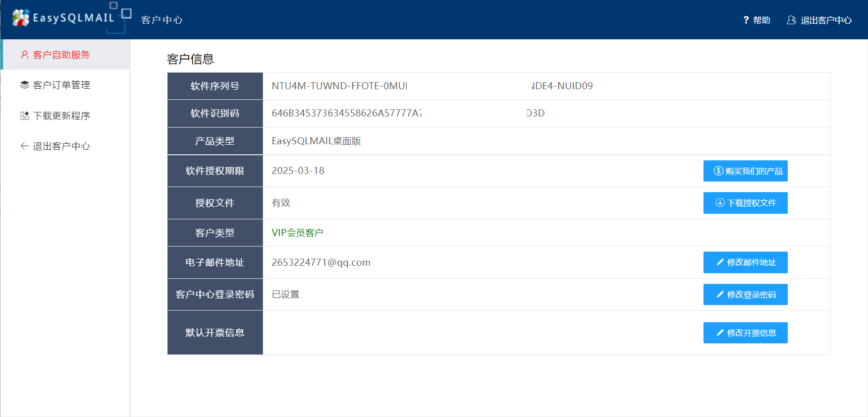The image size is (868, 417).
Task: Click the dollar icon on 购买我们的产品 button
Action: pyautogui.click(x=718, y=171)
